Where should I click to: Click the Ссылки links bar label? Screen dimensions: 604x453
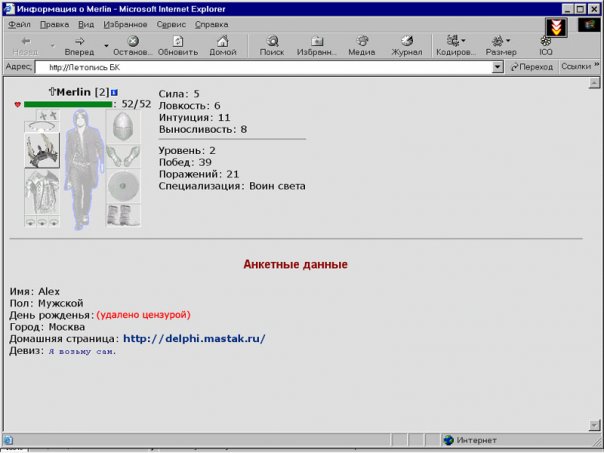click(x=575, y=66)
